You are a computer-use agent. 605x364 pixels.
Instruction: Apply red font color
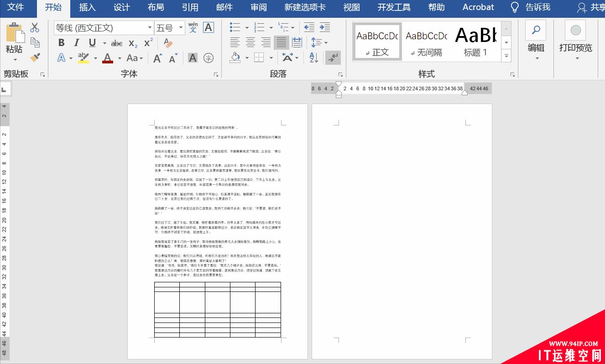click(108, 58)
